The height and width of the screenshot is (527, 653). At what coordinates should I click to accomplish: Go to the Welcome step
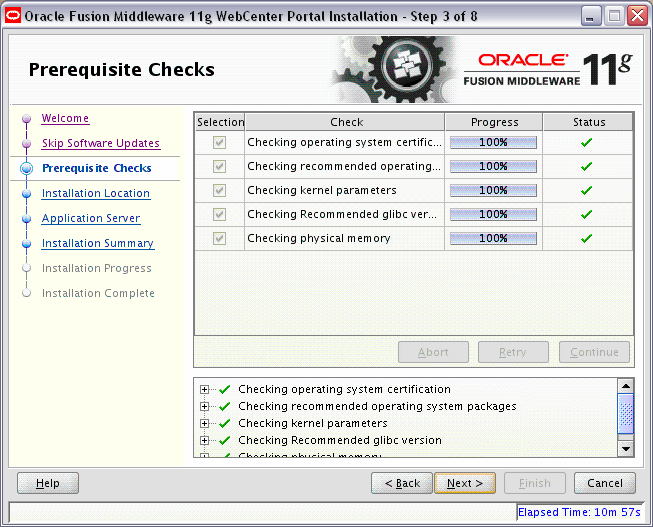65,118
